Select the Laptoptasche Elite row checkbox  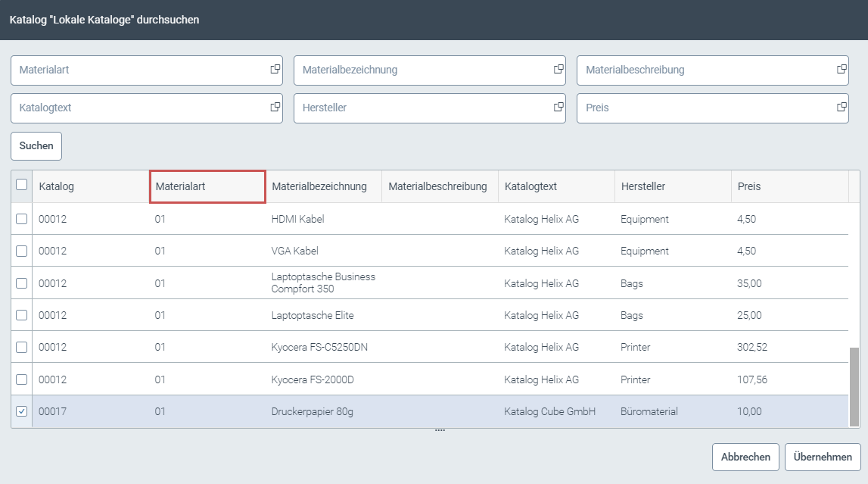point(22,315)
